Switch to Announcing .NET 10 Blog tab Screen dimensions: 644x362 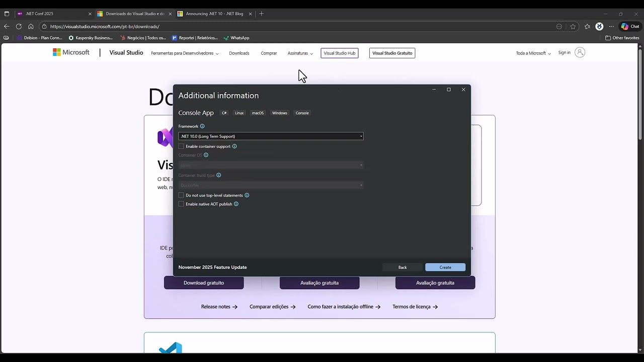(x=215, y=14)
